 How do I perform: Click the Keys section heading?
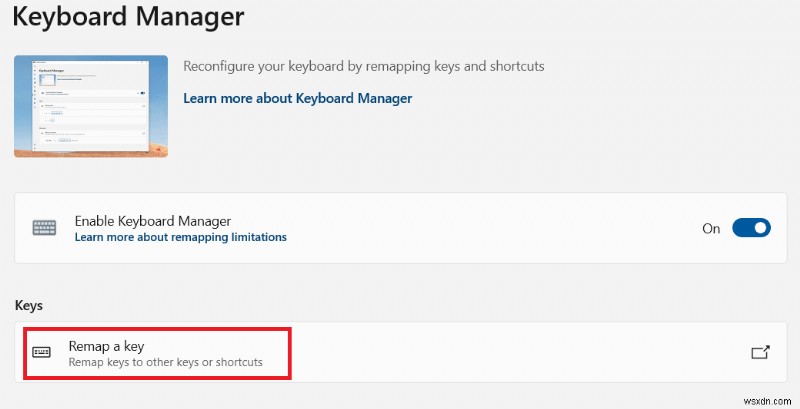pyautogui.click(x=29, y=305)
